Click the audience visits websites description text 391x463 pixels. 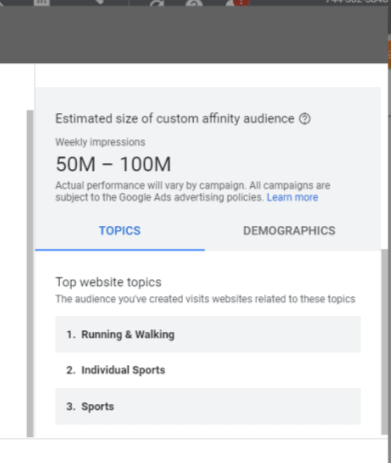tap(205, 299)
